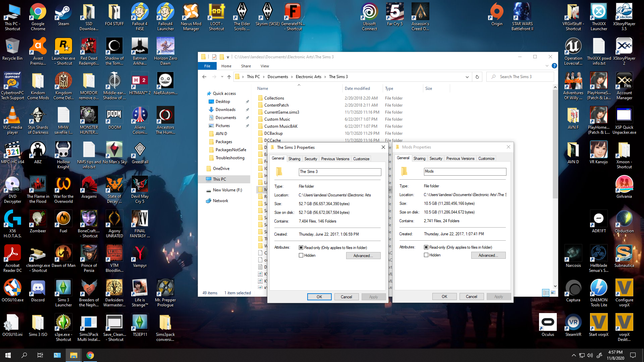The width and height of the screenshot is (644, 362).
Task: Switch Explorer to large icons view
Action: coord(553,293)
